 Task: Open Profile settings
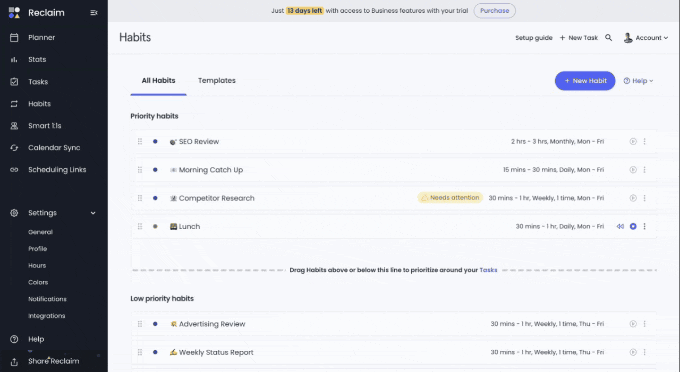click(38, 249)
